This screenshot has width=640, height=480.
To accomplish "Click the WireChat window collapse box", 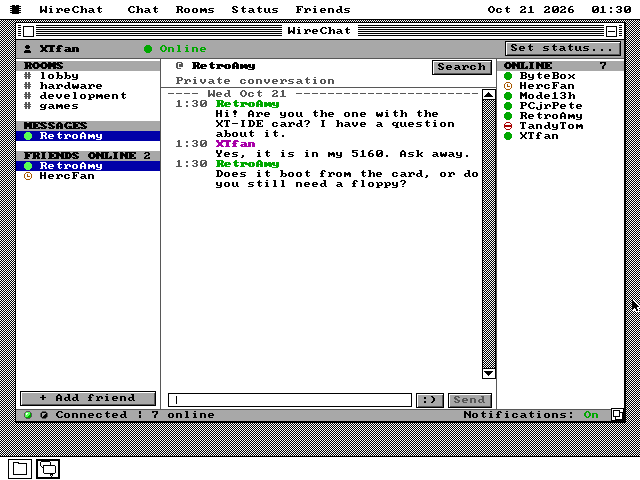I will [611, 31].
